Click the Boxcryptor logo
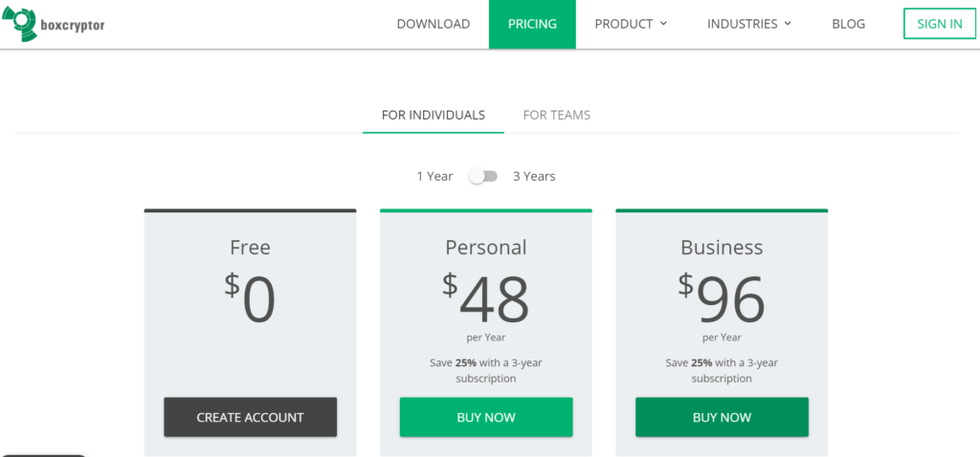Screen dimensions: 980x457 click(53, 24)
